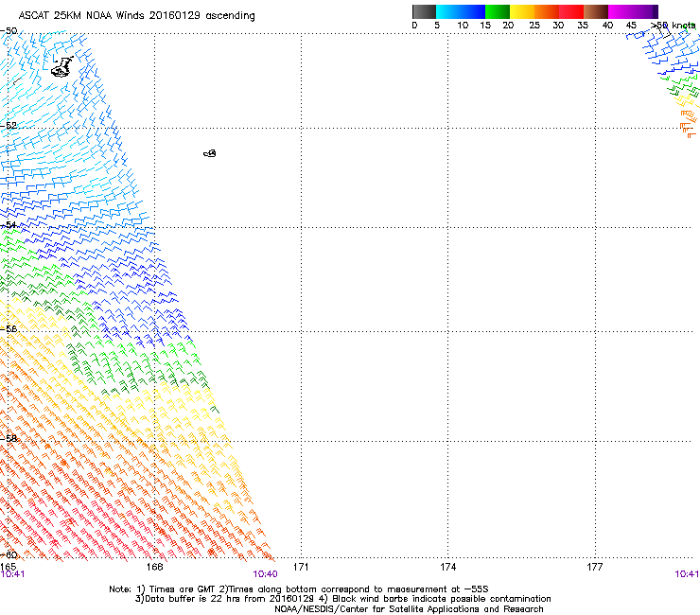Click the purple '10:41' time near the 177 label
The height and width of the screenshot is (615, 700).
(x=687, y=574)
